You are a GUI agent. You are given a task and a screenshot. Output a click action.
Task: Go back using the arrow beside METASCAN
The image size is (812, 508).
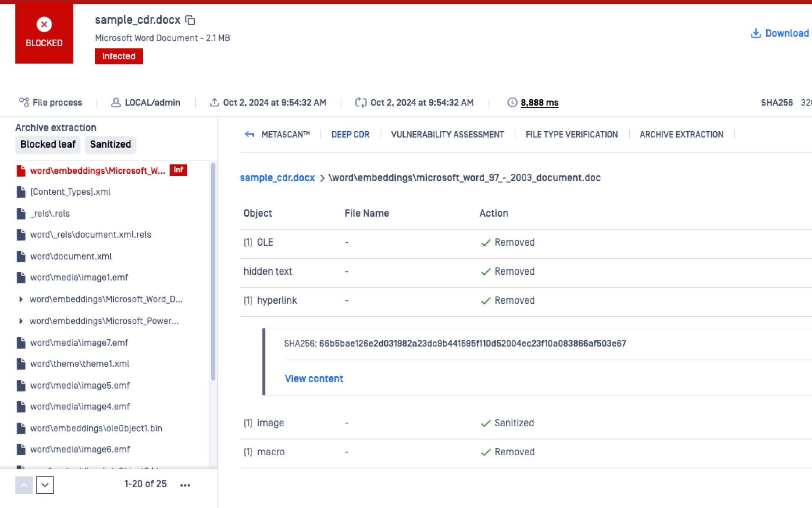[248, 134]
